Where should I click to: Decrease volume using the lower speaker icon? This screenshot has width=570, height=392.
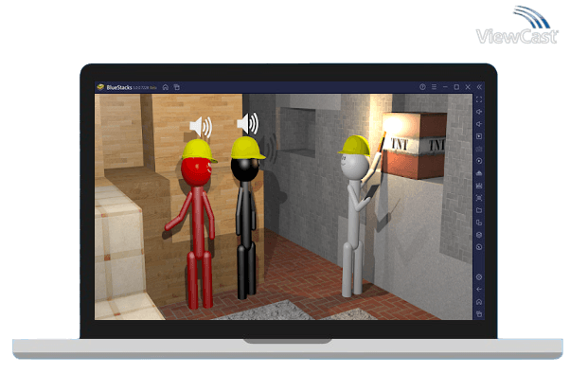[x=479, y=124]
